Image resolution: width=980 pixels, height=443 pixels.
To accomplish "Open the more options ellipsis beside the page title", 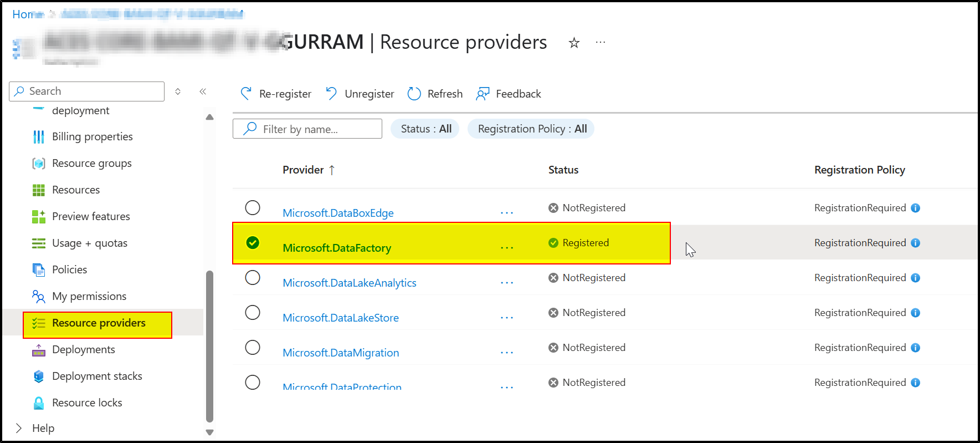I will point(601,42).
